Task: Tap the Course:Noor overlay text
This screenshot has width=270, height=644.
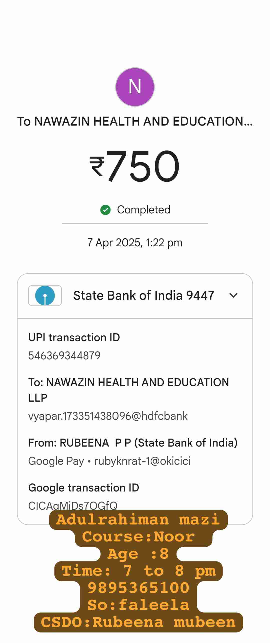Action: pos(138,537)
